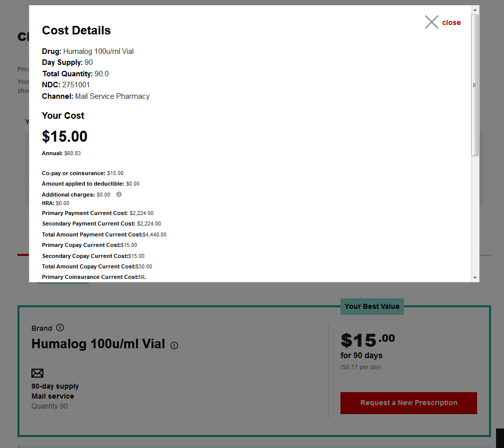
Task: Click Total Amount Payment Current Cost $4,448.00
Action: coord(104,234)
